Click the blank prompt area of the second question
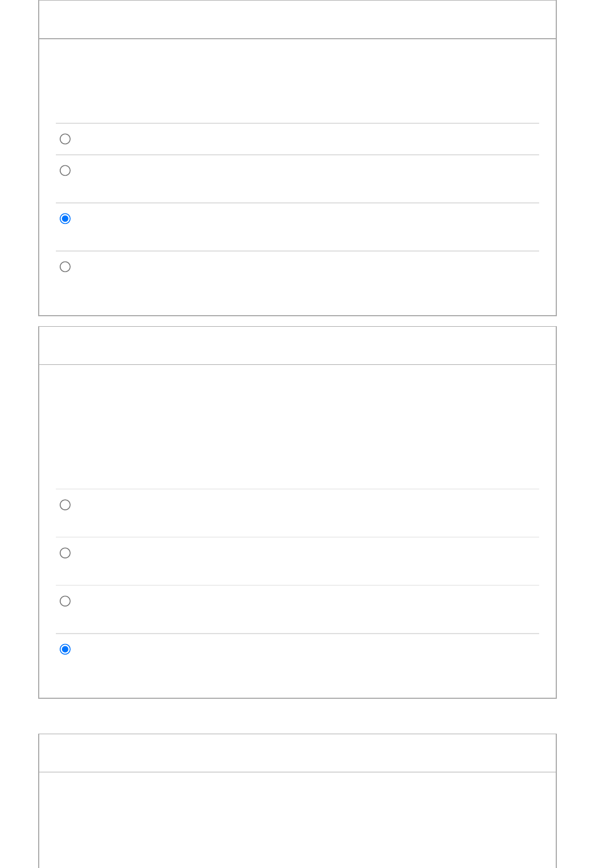Screen dimensions: 595x868 297,426
